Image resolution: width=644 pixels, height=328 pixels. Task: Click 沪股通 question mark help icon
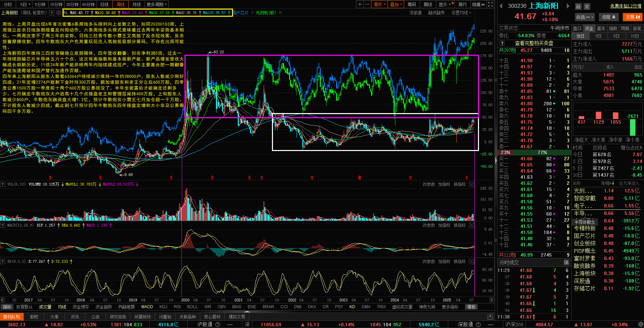point(217,324)
